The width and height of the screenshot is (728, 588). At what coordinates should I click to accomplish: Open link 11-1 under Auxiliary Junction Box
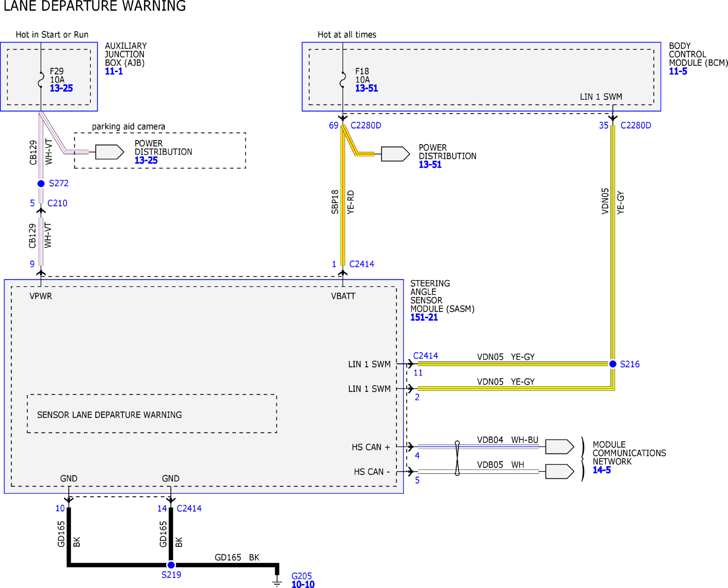(113, 71)
